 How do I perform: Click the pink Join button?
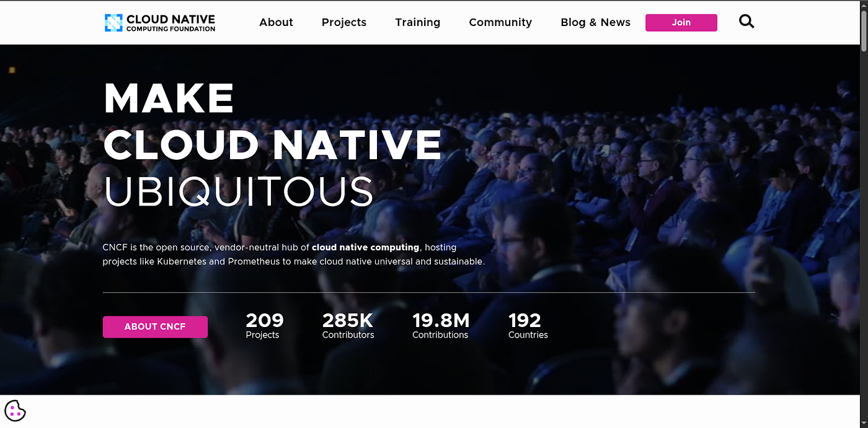681,22
